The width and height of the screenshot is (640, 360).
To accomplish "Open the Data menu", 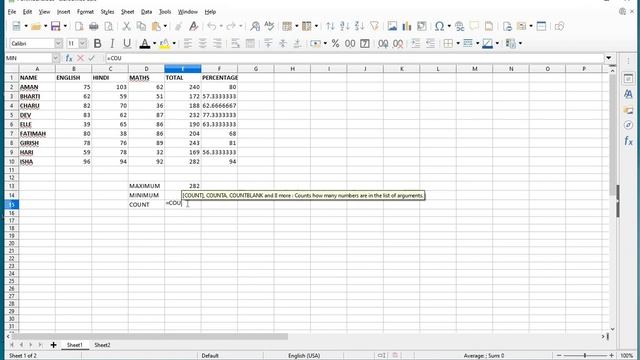I will click(x=146, y=12).
